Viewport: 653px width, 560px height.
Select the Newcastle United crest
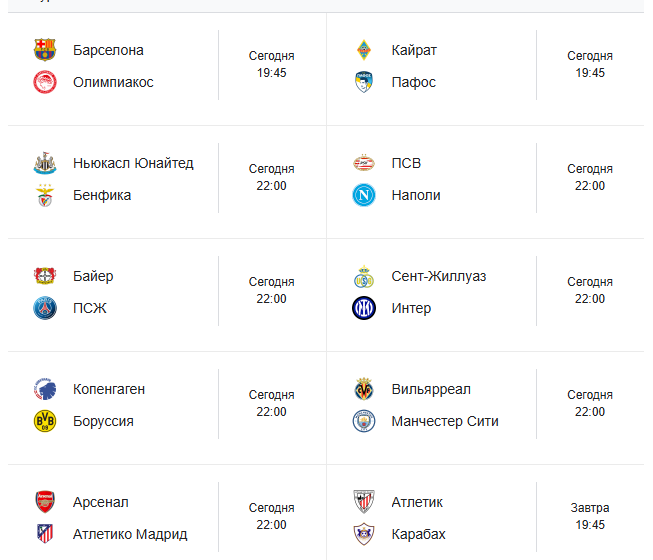pos(45,163)
